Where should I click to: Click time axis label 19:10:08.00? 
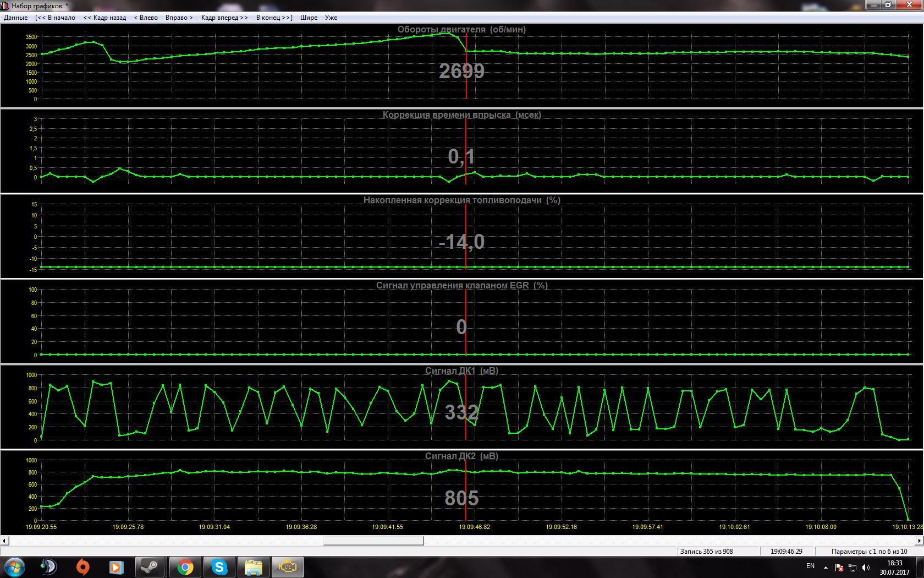coord(821,527)
